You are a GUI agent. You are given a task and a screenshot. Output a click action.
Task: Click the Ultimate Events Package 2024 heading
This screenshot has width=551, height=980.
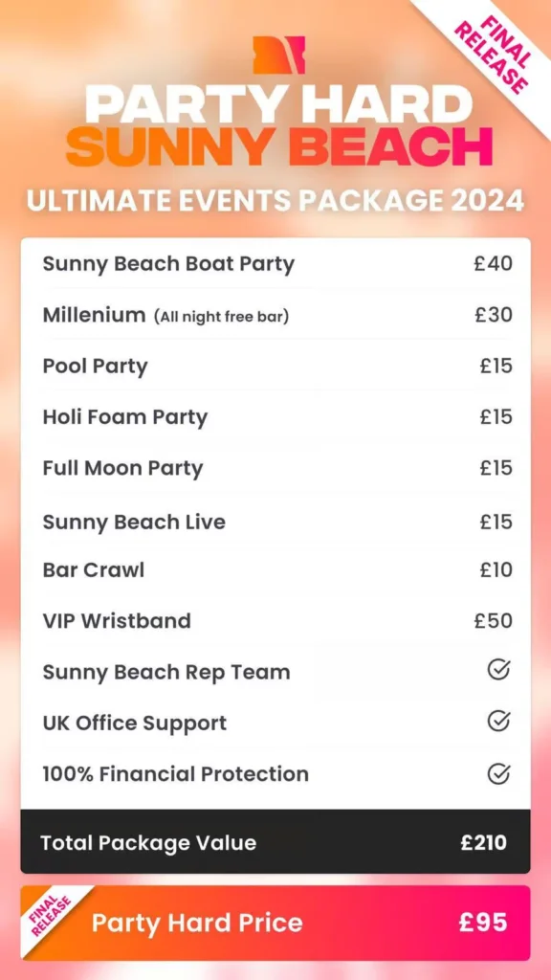coord(275,201)
